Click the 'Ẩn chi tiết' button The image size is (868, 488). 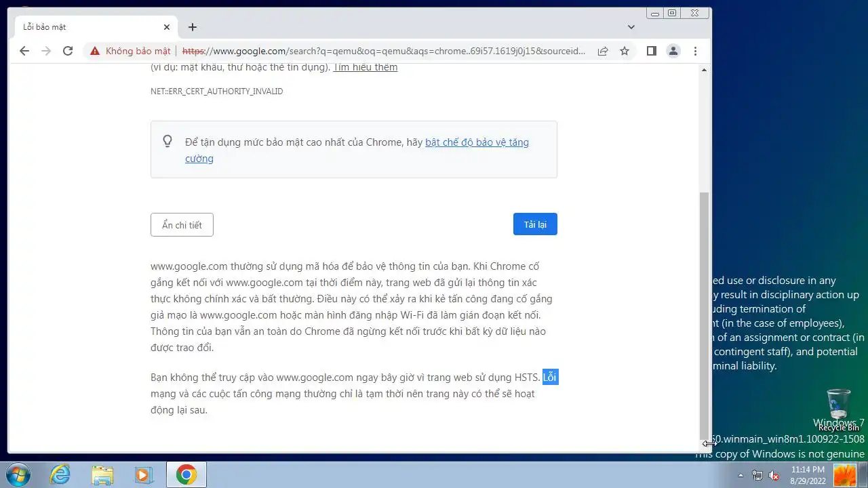(x=182, y=225)
